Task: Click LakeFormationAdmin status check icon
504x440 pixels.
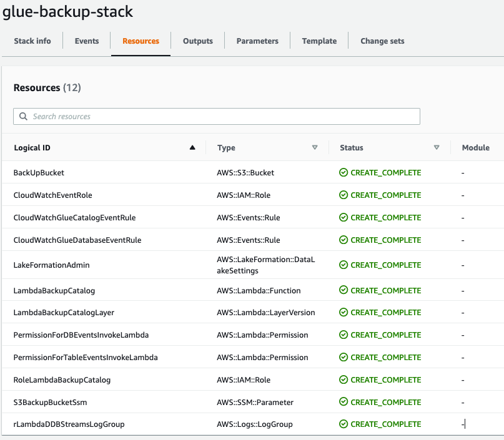Action: 343,265
